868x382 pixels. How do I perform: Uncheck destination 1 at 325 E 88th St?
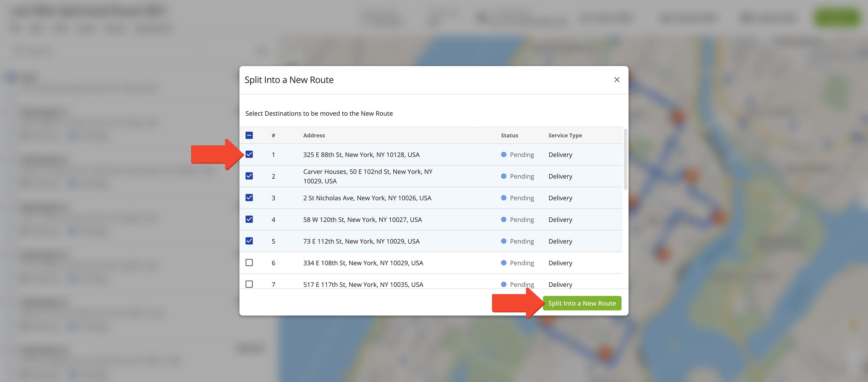250,154
